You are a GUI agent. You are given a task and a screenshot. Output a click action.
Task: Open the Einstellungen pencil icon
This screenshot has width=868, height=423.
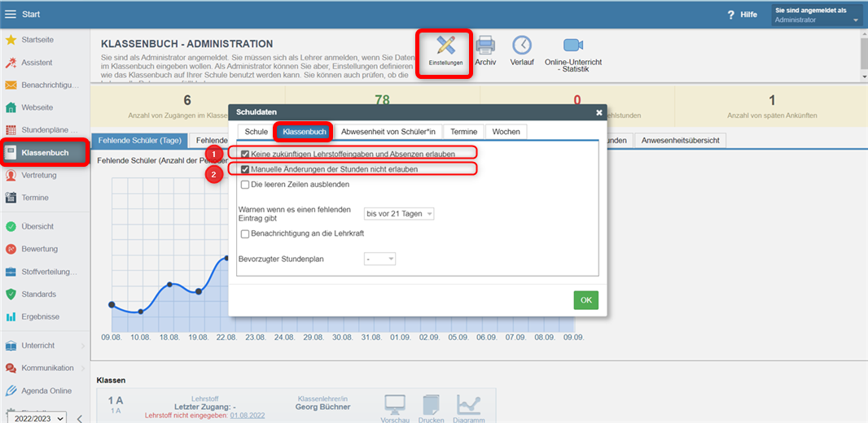(445, 47)
